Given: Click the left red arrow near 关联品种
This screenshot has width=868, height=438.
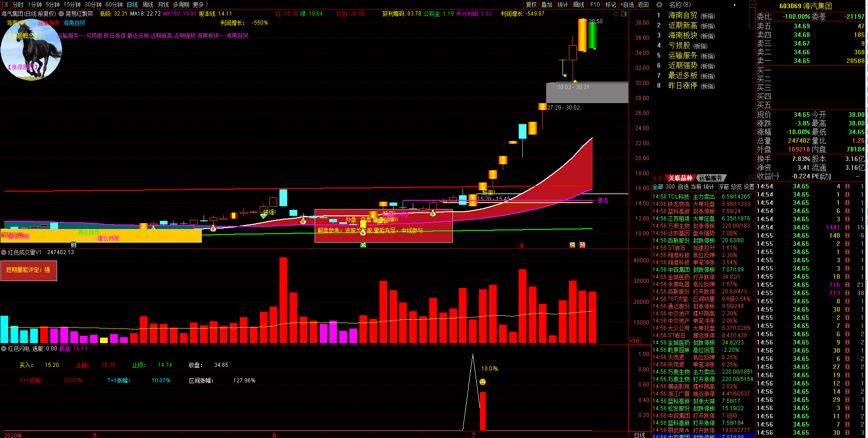Looking at the screenshot, I should click(655, 178).
